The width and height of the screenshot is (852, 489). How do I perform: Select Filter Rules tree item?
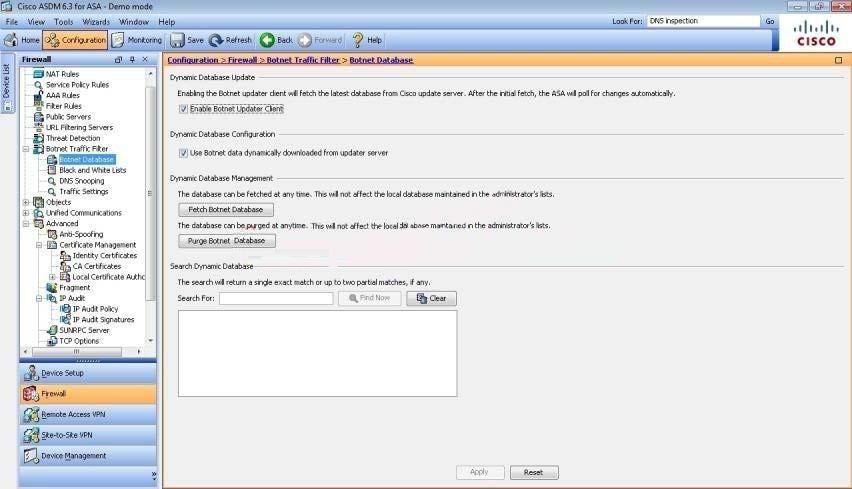[64, 106]
